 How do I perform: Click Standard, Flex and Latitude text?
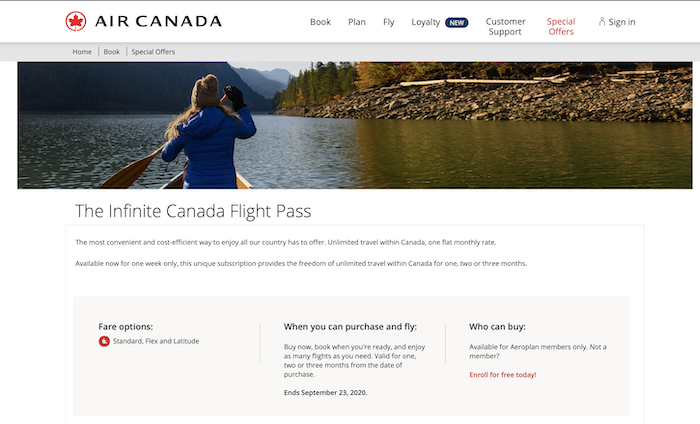(156, 341)
